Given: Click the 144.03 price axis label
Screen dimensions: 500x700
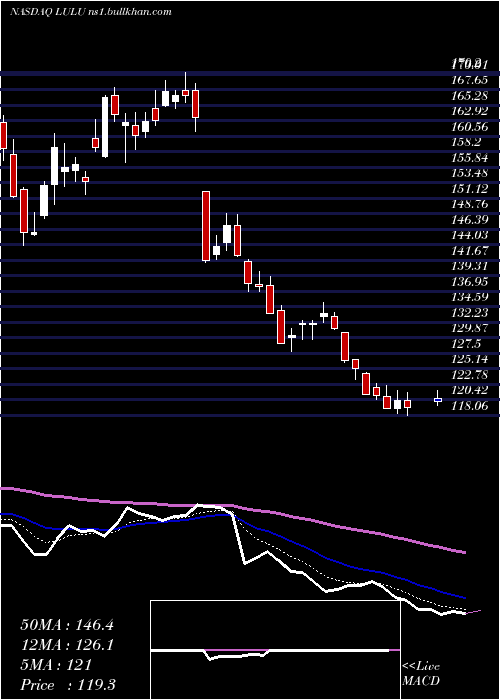Looking at the screenshot, I should [x=470, y=234].
